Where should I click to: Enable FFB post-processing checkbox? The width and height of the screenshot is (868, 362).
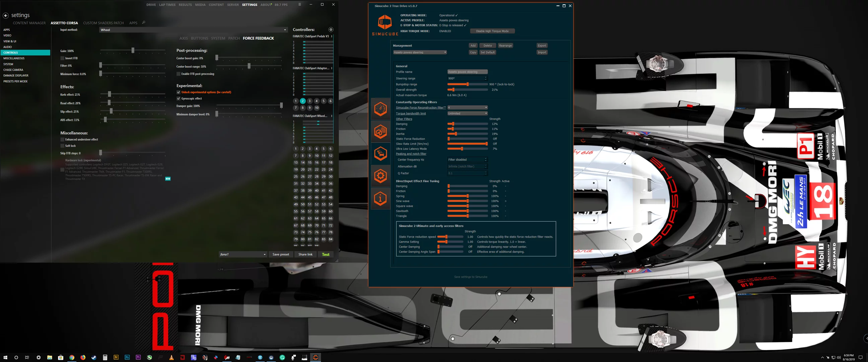tap(178, 74)
